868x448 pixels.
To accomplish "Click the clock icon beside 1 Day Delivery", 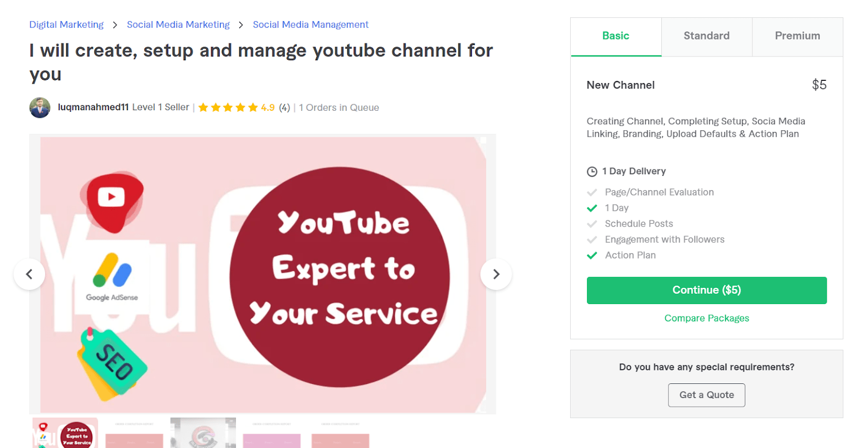I will tap(592, 172).
